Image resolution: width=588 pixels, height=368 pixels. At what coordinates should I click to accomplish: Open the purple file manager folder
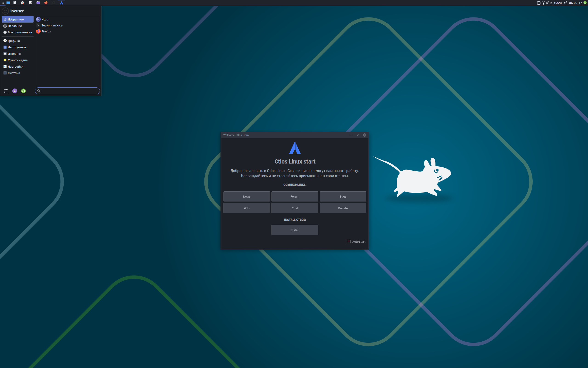[38, 3]
